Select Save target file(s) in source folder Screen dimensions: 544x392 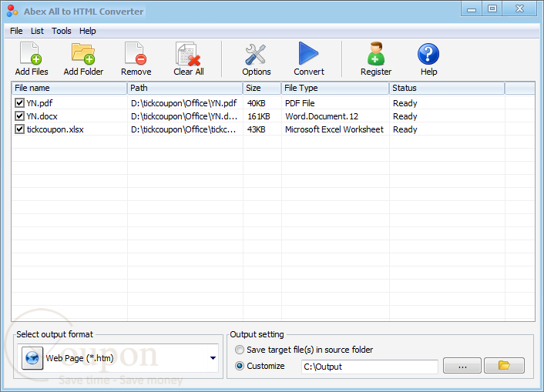point(240,350)
